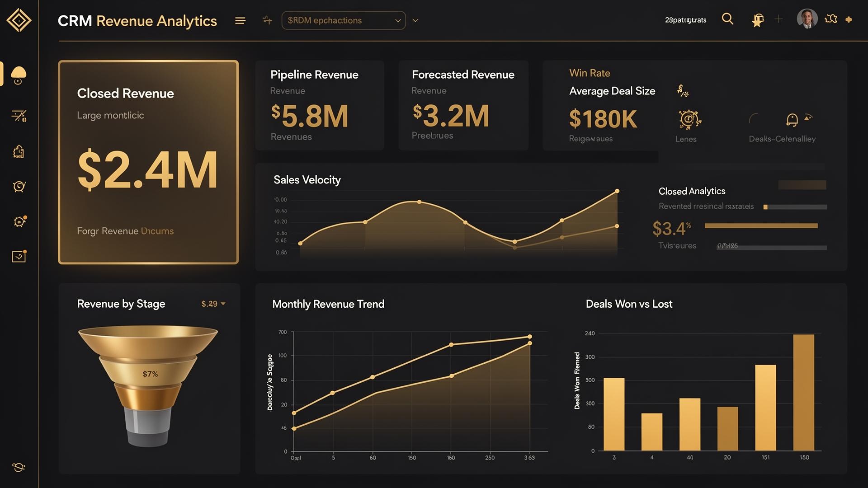
Task: Click the Sales Velocity peak end data point
Action: click(617, 191)
